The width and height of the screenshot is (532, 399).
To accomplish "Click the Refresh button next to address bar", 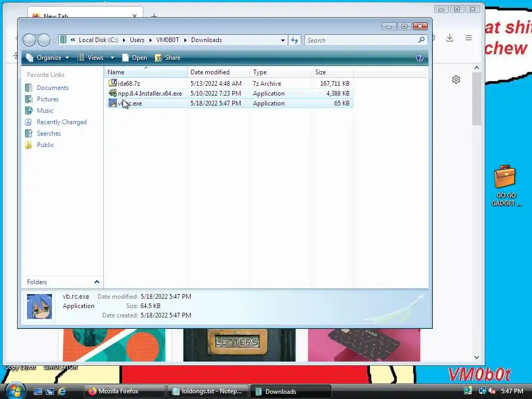I will (295, 40).
